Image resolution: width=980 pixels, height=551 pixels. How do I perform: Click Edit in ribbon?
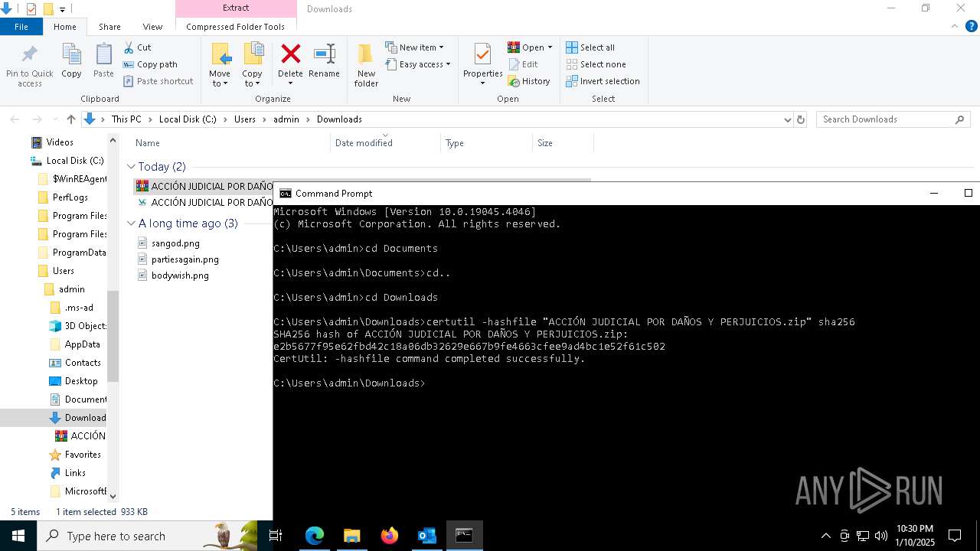(x=523, y=64)
